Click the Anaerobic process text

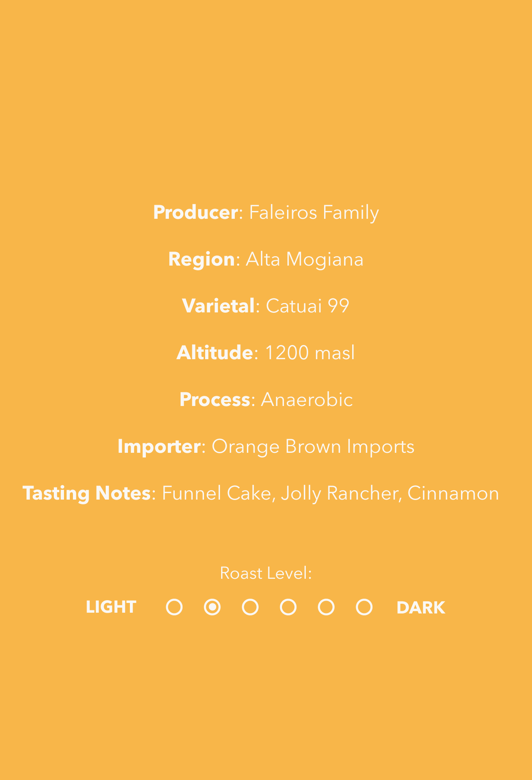307,399
